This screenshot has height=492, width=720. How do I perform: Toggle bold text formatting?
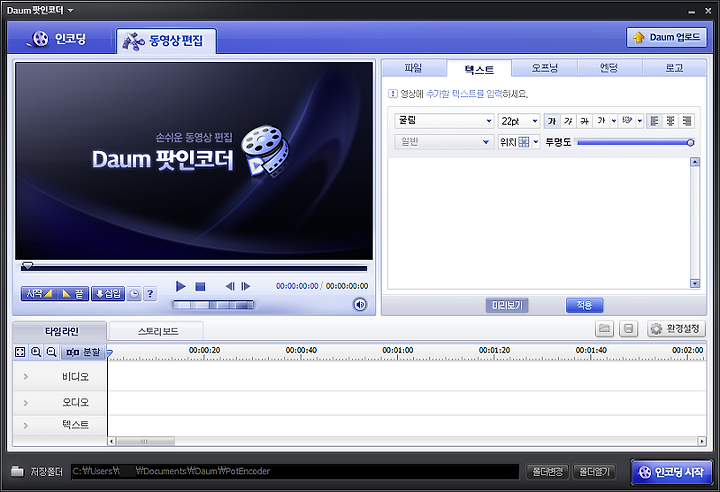pyautogui.click(x=552, y=121)
